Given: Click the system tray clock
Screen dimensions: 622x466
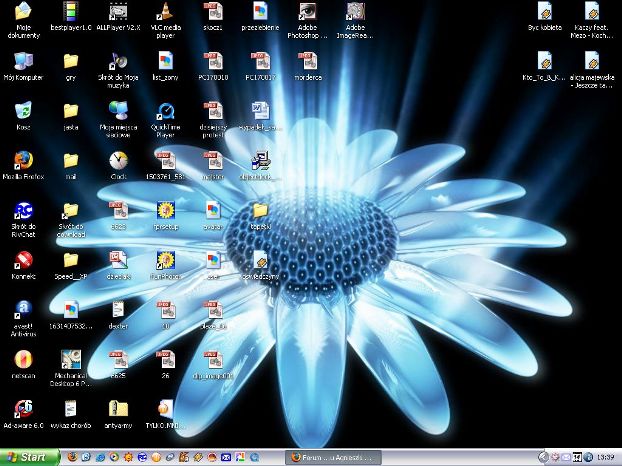Looking at the screenshot, I should (606, 457).
